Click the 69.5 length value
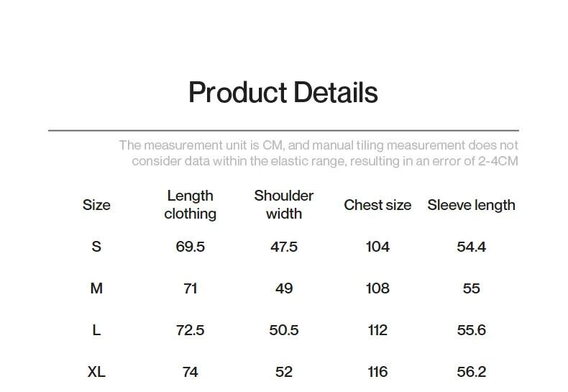 (x=190, y=247)
